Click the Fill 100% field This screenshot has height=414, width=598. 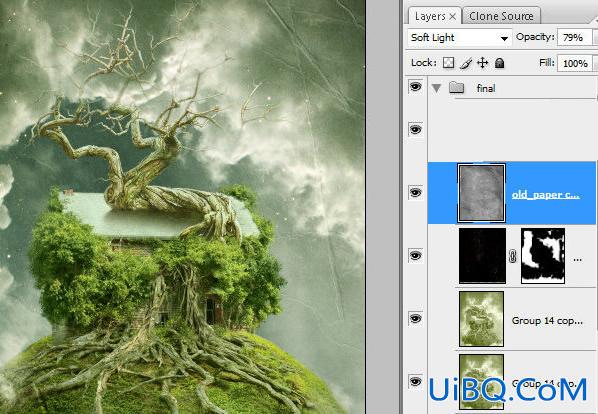click(x=575, y=63)
